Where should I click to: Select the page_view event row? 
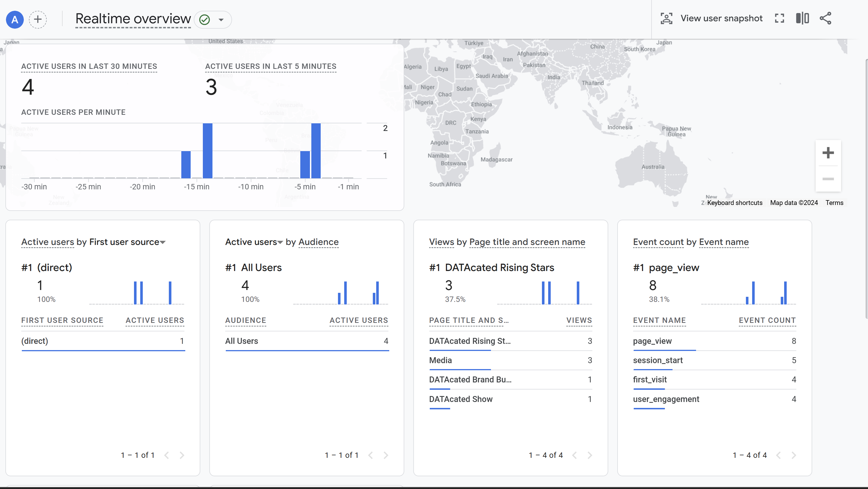pos(652,341)
